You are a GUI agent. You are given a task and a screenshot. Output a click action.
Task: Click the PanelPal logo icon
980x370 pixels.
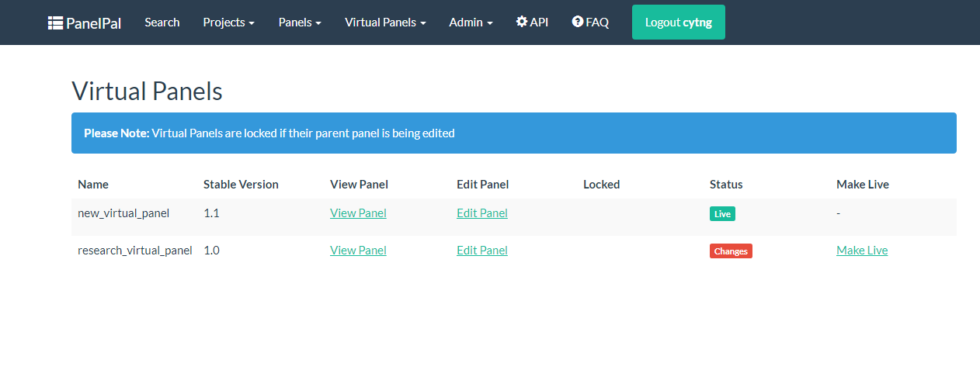(55, 22)
